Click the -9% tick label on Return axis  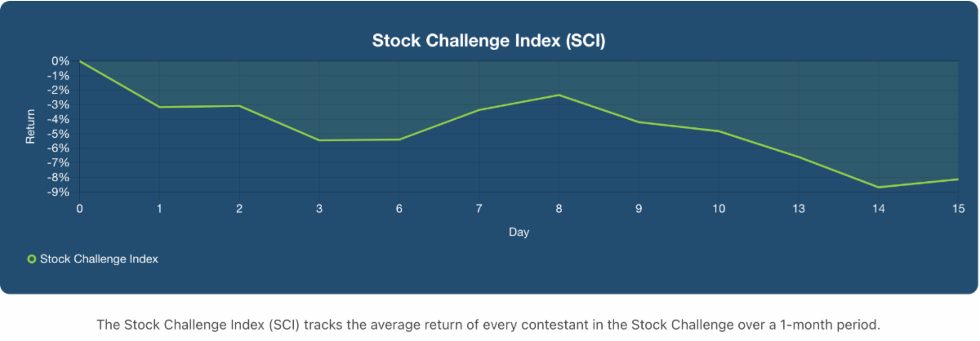pyautogui.click(x=60, y=193)
